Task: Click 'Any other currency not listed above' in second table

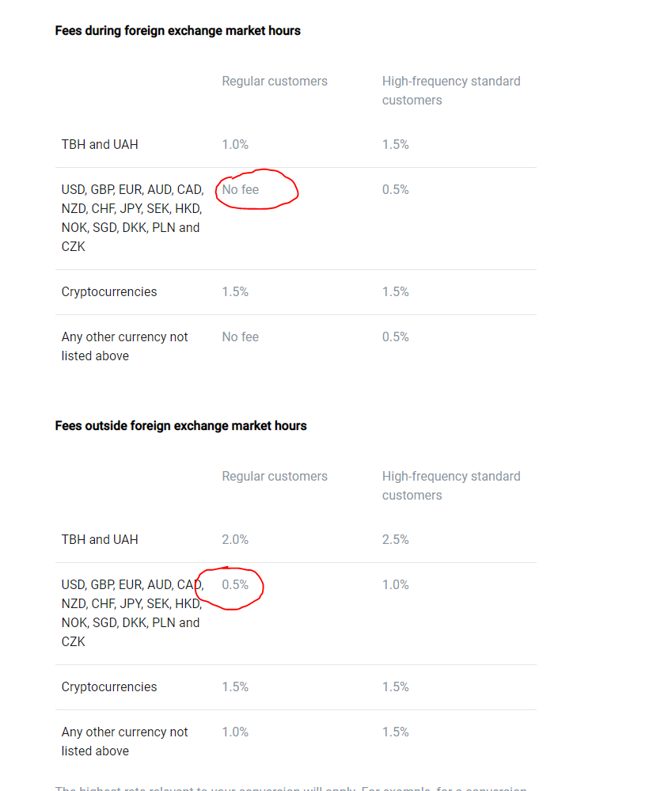Action: tap(124, 742)
